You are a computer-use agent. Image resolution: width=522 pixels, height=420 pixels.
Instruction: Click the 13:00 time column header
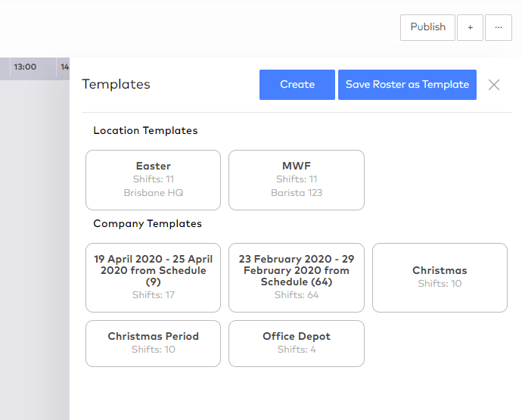click(25, 67)
